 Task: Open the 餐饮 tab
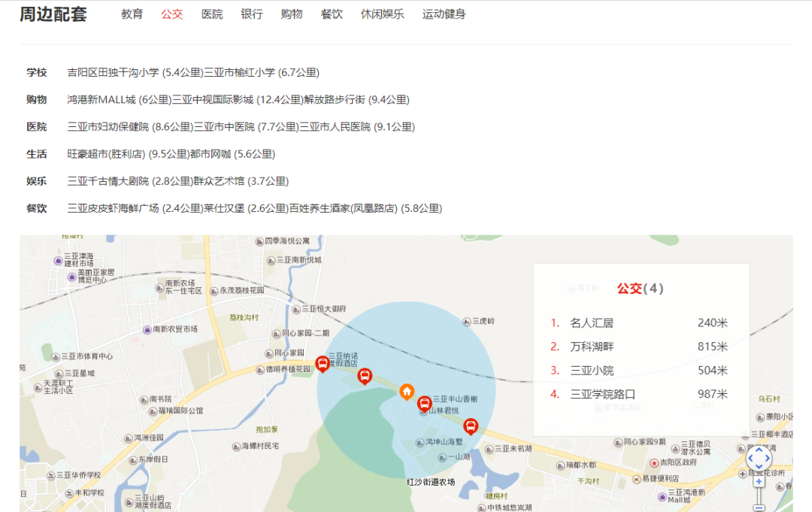tap(332, 14)
